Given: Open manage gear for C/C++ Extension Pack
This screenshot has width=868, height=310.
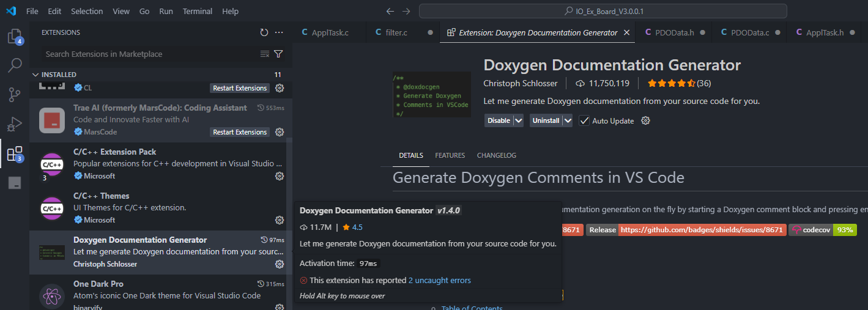Looking at the screenshot, I should (x=280, y=176).
